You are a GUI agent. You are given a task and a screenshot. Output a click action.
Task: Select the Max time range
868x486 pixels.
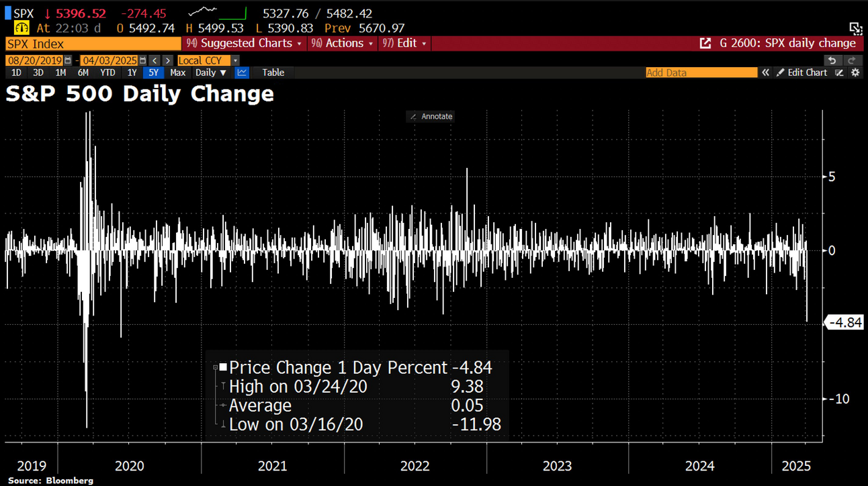click(178, 72)
